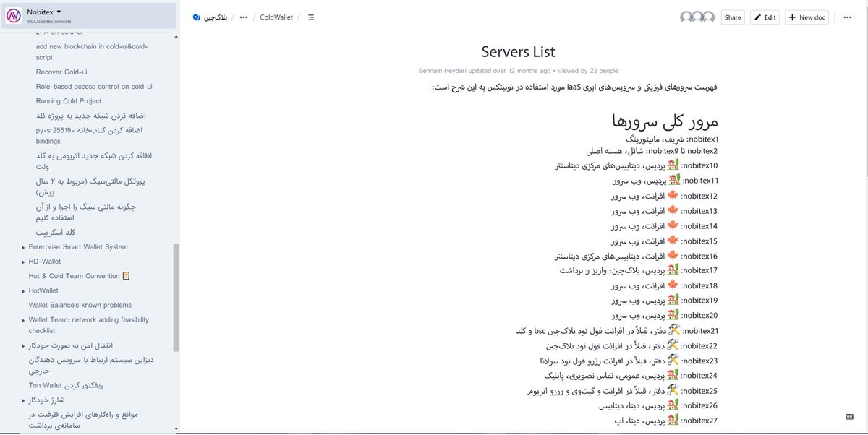Open the document more options menu
The height and width of the screenshot is (435, 868).
(x=847, y=17)
